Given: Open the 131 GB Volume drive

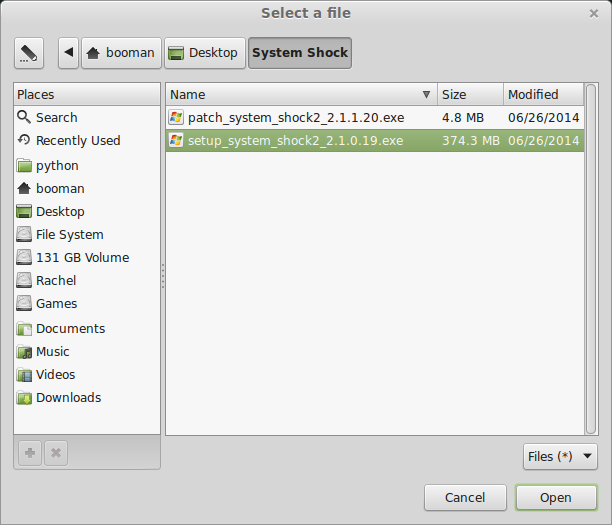Looking at the screenshot, I should tap(87, 258).
